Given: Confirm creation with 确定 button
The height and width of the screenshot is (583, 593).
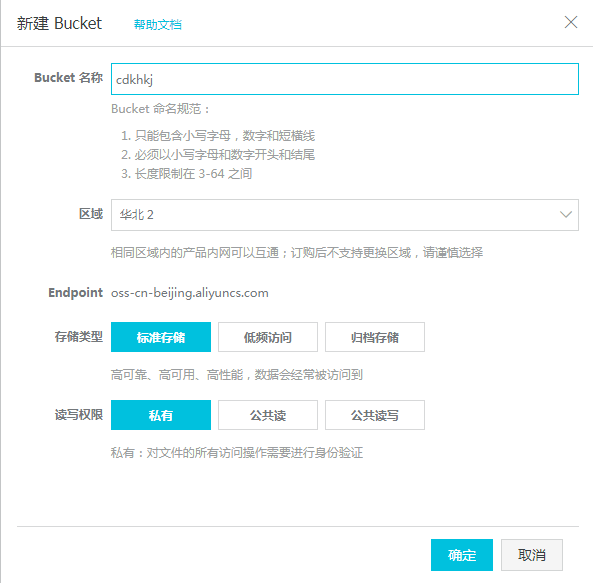Looking at the screenshot, I should pos(462,555).
